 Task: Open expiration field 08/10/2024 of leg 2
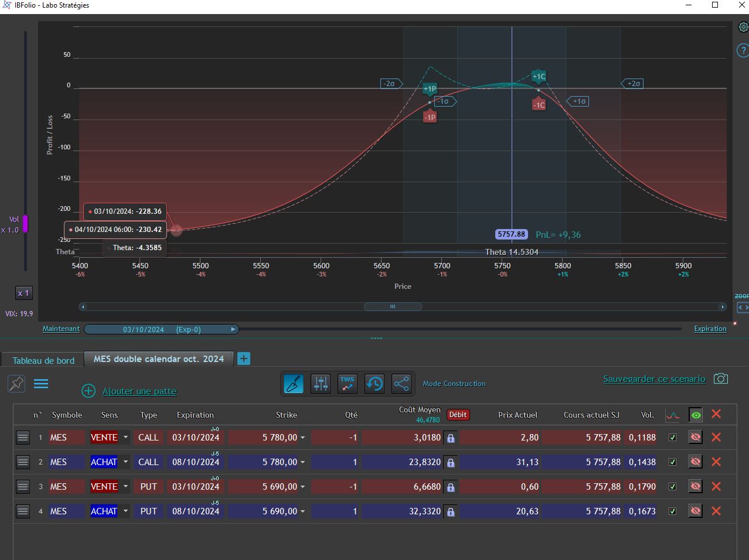pos(196,462)
